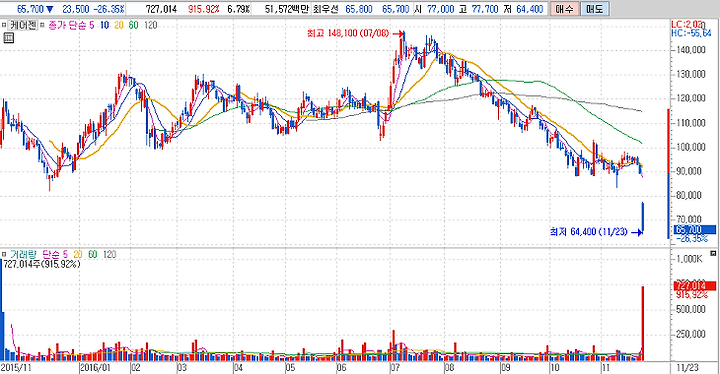Click the 거래량 volume indicator label
720x374 pixels.
pos(24,254)
